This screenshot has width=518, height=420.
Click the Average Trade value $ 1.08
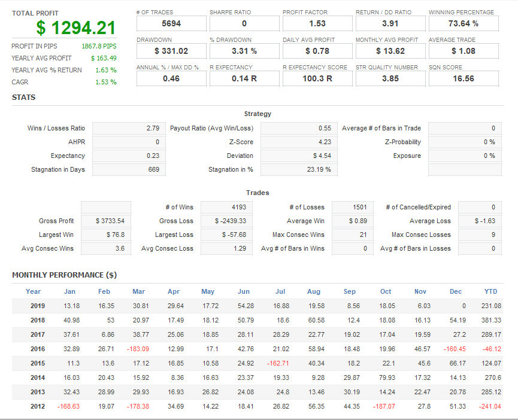pyautogui.click(x=463, y=51)
